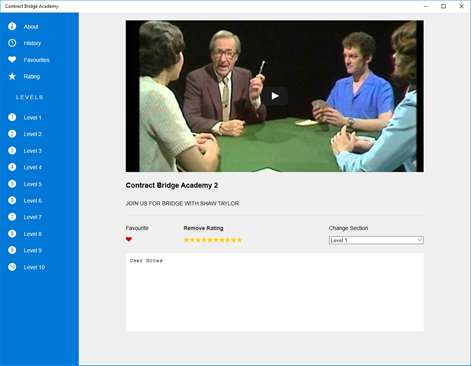
Task: Select the Level 3 number icon
Action: (12, 151)
